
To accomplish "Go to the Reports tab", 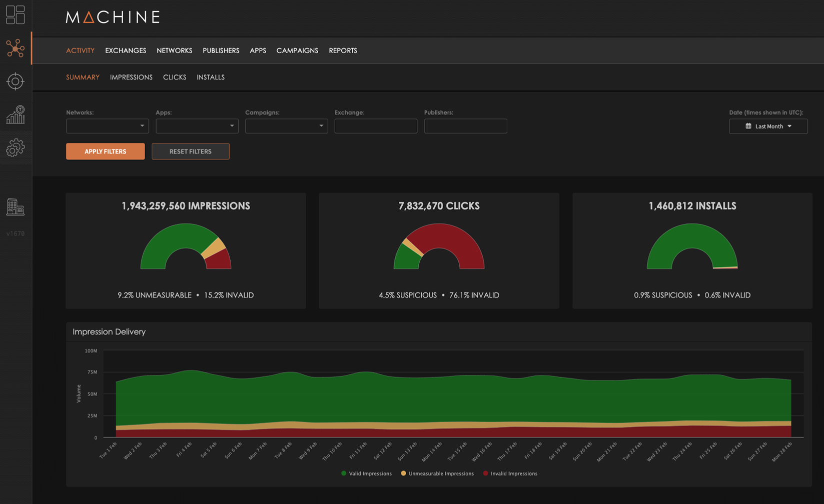I will 343,50.
